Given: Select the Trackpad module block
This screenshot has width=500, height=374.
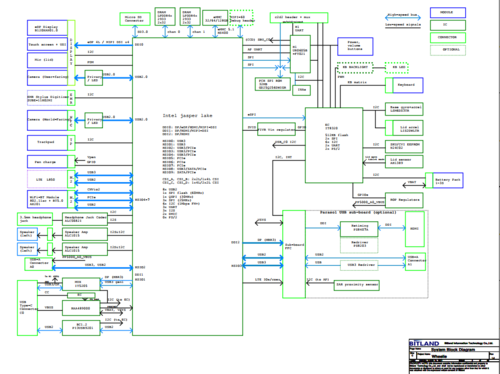Looking at the screenshot, I should coord(47,142).
